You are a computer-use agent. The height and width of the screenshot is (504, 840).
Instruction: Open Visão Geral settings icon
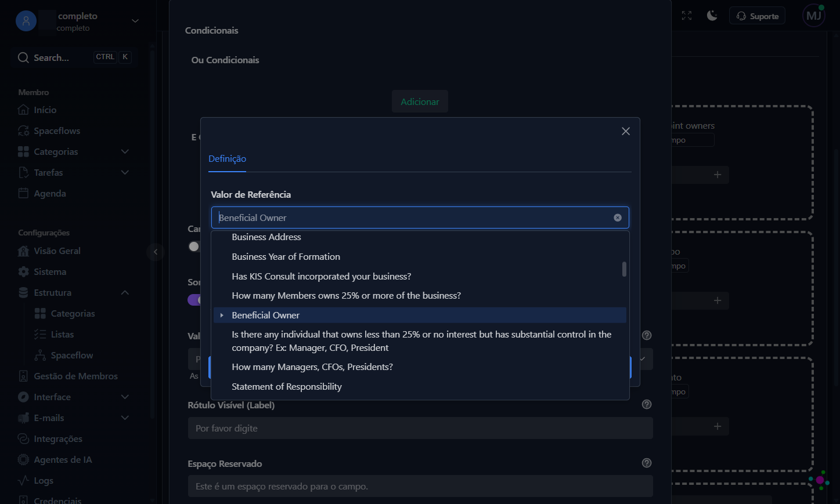tap(23, 251)
